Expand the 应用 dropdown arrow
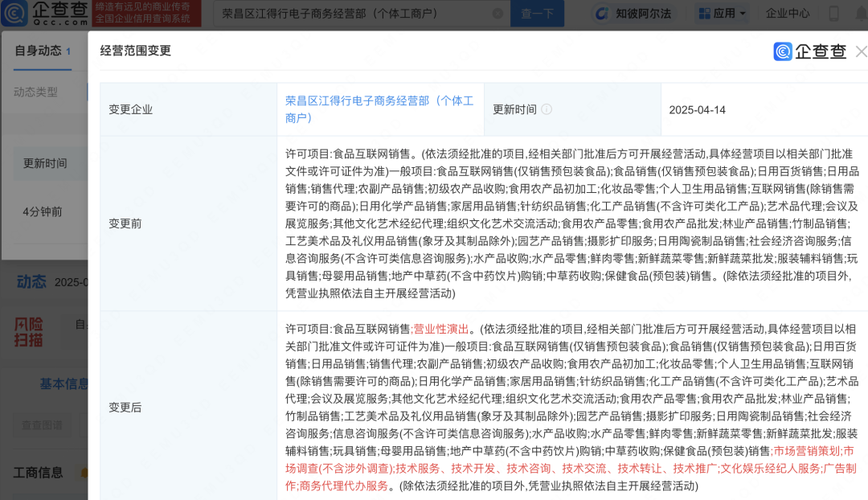The height and width of the screenshot is (500, 868). (x=743, y=14)
